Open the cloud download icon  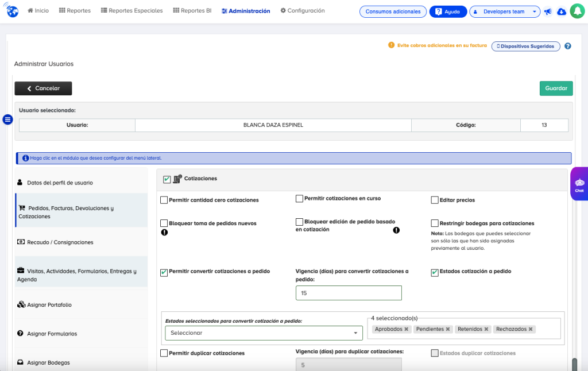pos(561,10)
